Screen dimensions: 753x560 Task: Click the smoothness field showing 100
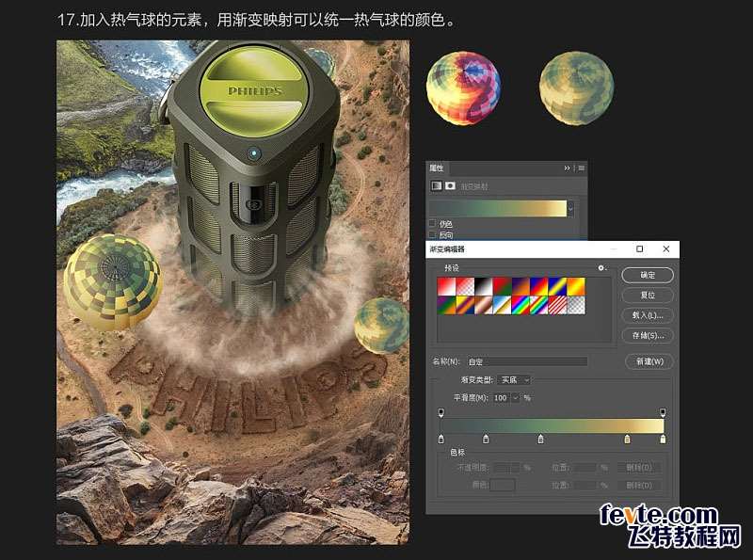(x=502, y=398)
